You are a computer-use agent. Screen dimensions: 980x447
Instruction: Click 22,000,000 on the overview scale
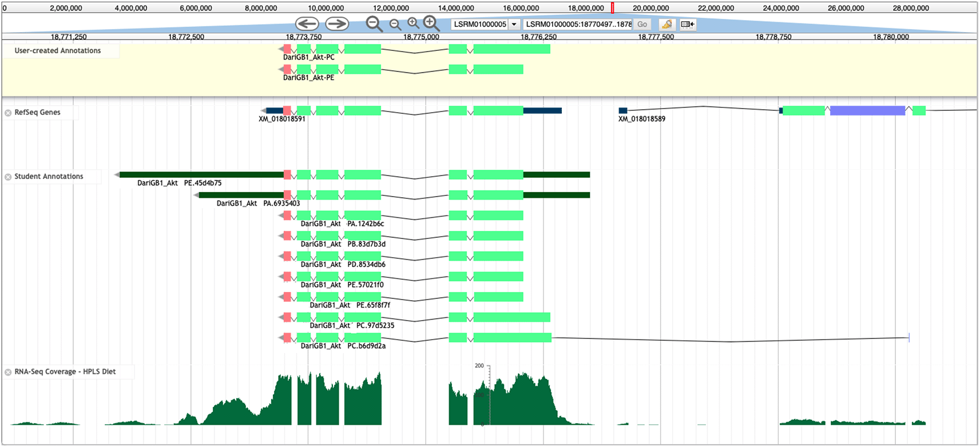[x=716, y=9]
